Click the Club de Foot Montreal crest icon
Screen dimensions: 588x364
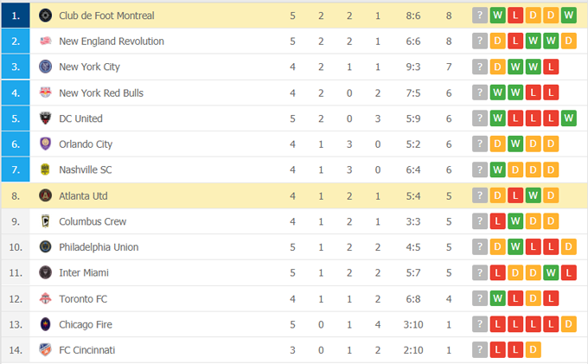(46, 16)
